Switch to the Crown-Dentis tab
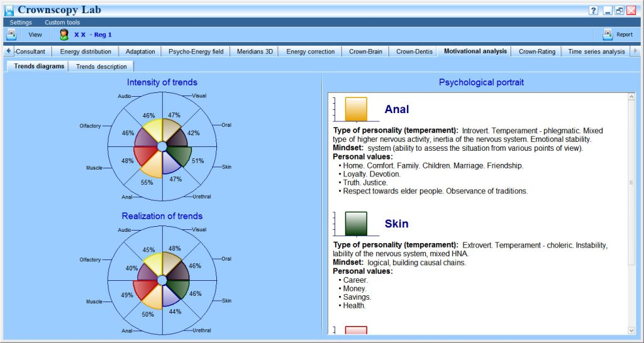 pos(414,52)
